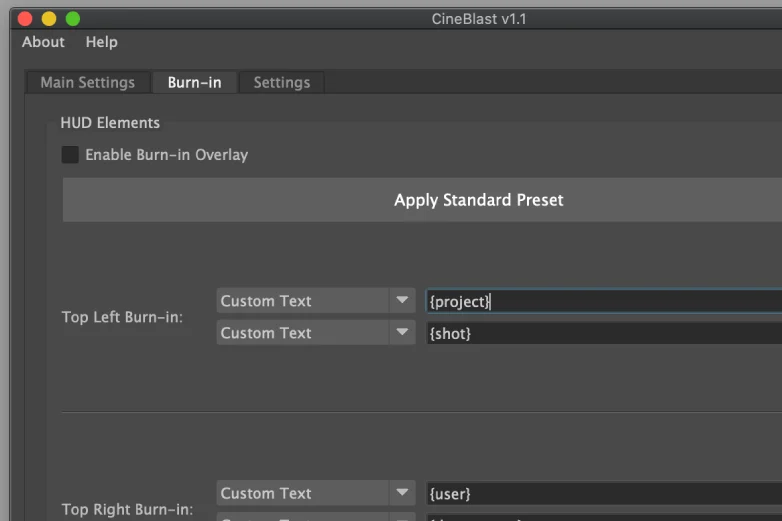The image size is (782, 521).
Task: Click the HUD Elements group heading
Action: pyautogui.click(x=110, y=123)
